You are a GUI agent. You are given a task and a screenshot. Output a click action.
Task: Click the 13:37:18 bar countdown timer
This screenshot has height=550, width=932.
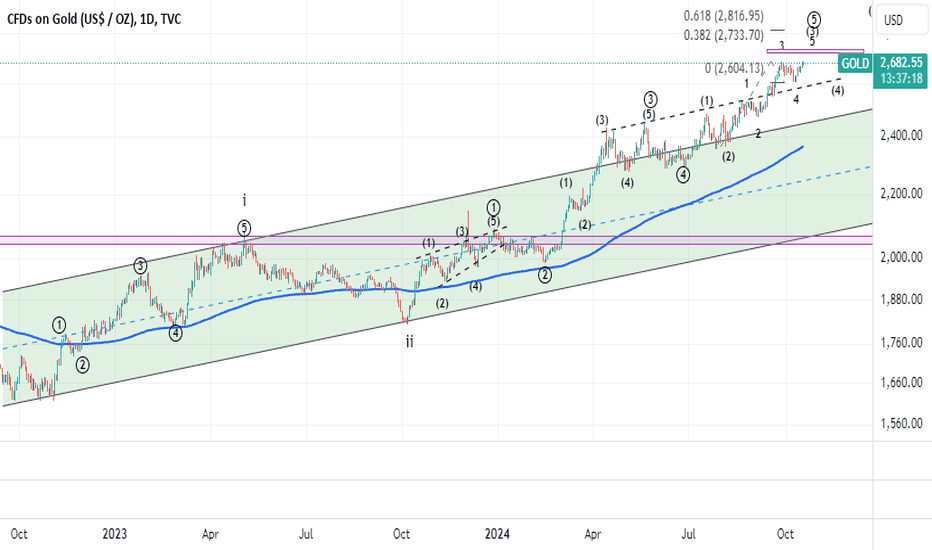[x=901, y=78]
